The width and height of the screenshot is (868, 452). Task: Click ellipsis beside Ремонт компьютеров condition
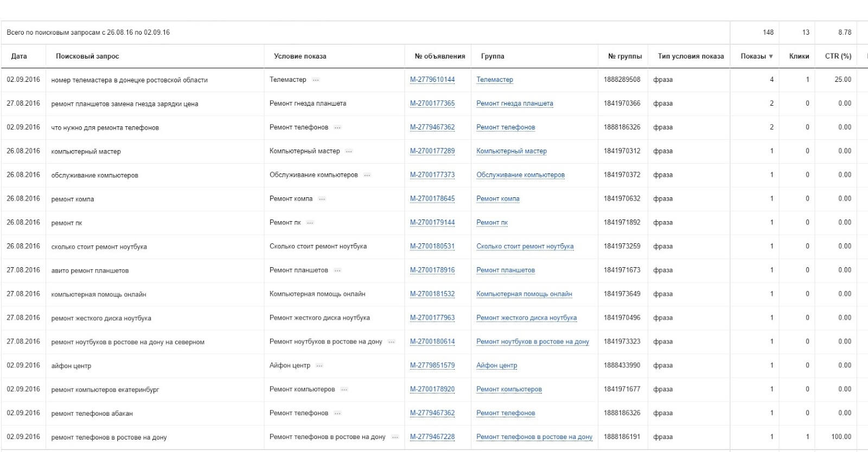(344, 390)
